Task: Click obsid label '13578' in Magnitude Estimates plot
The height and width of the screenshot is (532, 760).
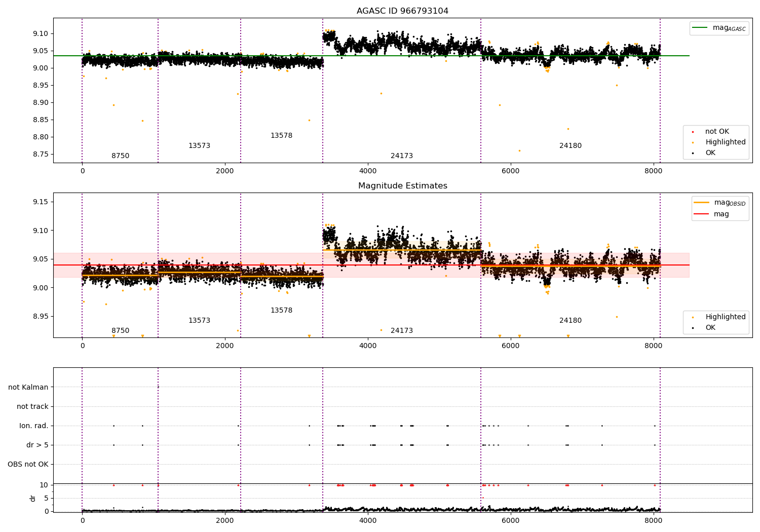Action: (x=281, y=311)
